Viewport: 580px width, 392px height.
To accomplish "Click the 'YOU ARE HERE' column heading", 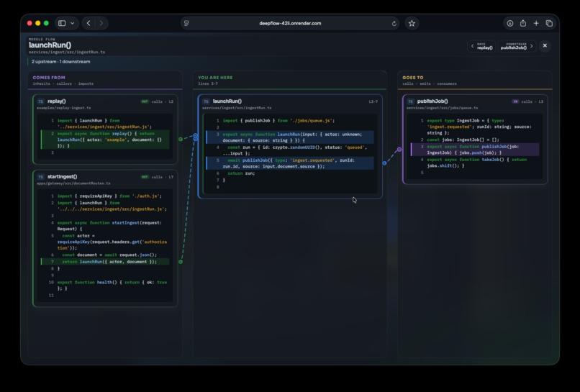I will (x=215, y=78).
